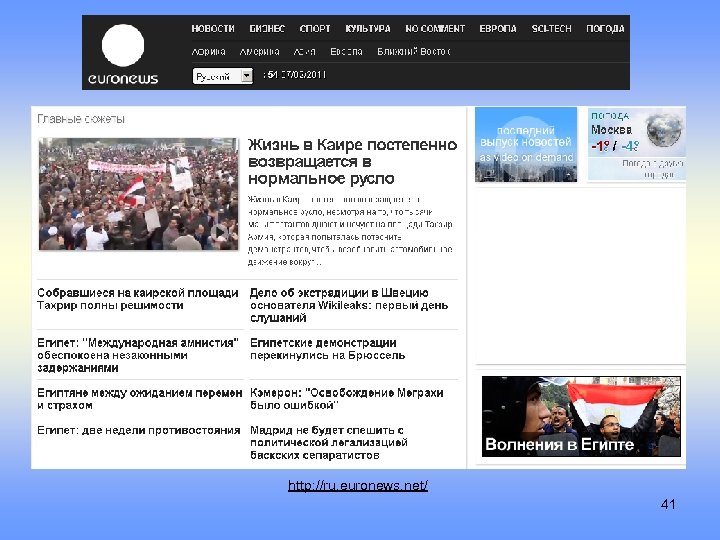Open the latest news bulletin video banner
The height and width of the screenshot is (540, 720).
tap(526, 145)
